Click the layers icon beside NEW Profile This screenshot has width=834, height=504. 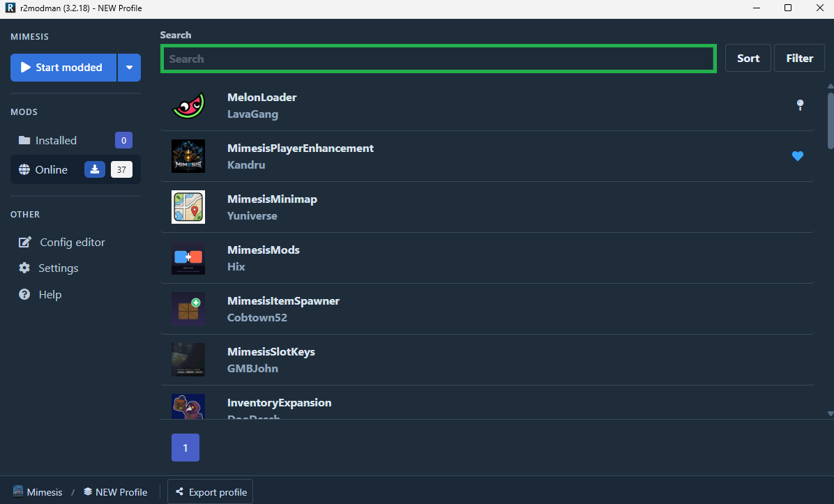pos(88,491)
